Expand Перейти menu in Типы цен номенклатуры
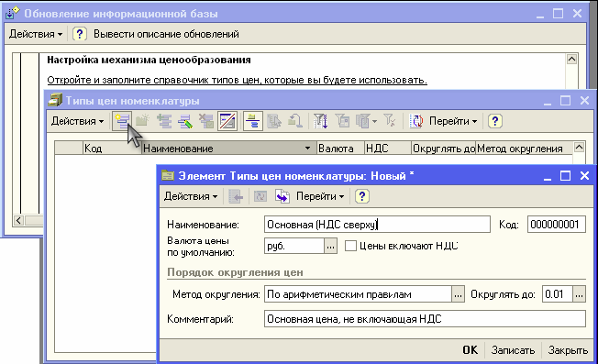The image size is (598, 364). coord(453,121)
